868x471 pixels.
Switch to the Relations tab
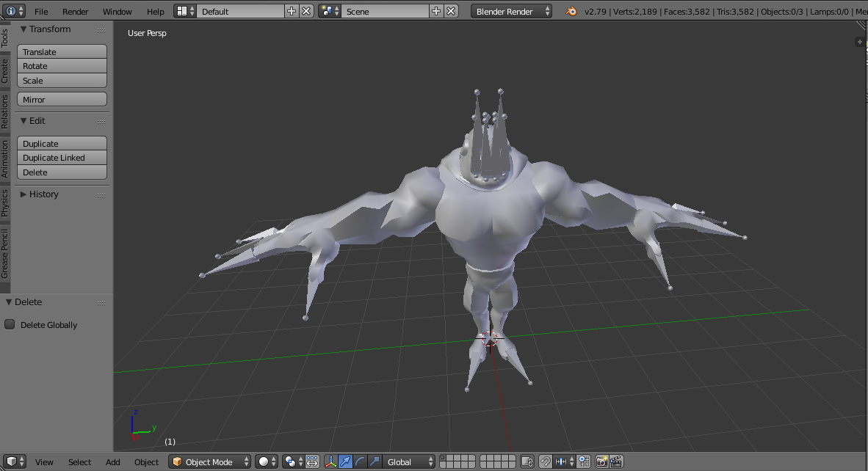tap(5, 112)
